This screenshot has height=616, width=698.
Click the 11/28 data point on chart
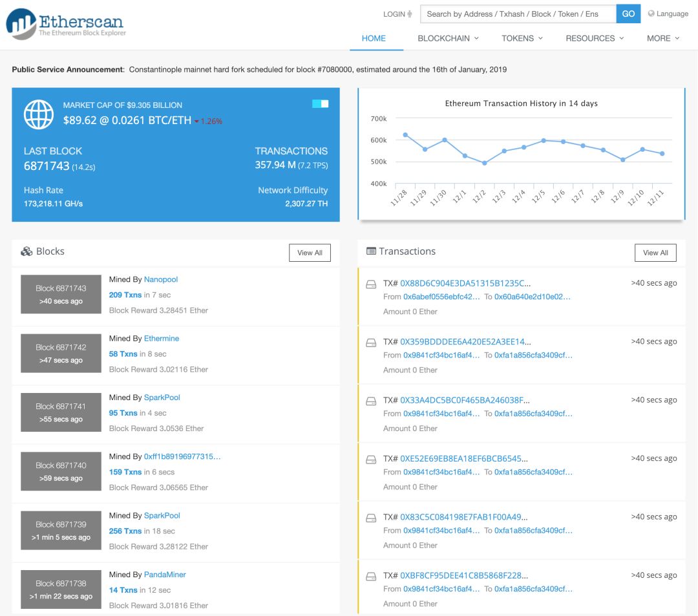click(405, 135)
